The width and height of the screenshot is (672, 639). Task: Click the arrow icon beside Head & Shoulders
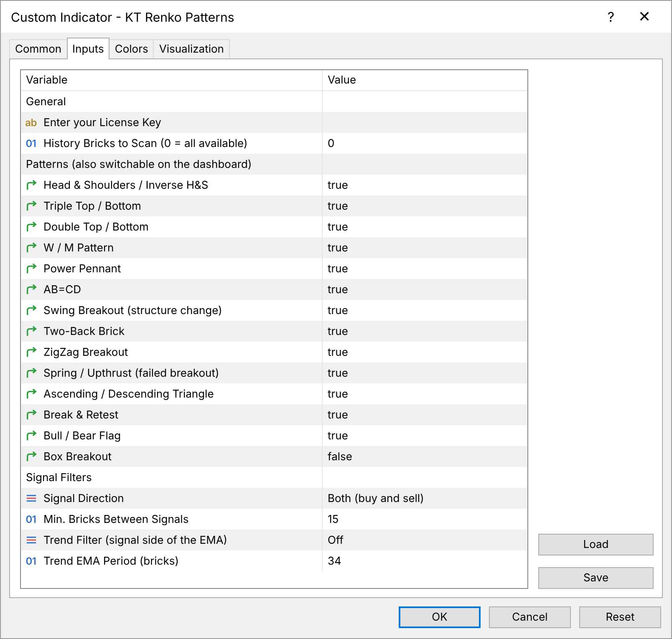(x=31, y=185)
